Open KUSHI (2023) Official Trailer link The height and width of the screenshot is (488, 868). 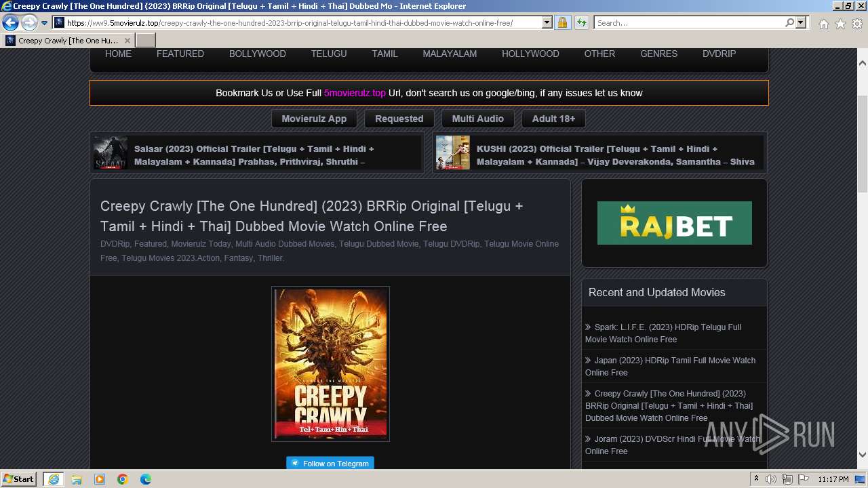click(x=616, y=155)
